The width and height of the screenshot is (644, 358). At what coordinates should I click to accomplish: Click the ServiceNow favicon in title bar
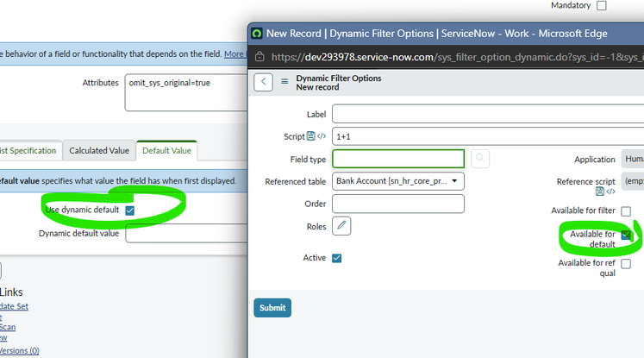[257, 34]
